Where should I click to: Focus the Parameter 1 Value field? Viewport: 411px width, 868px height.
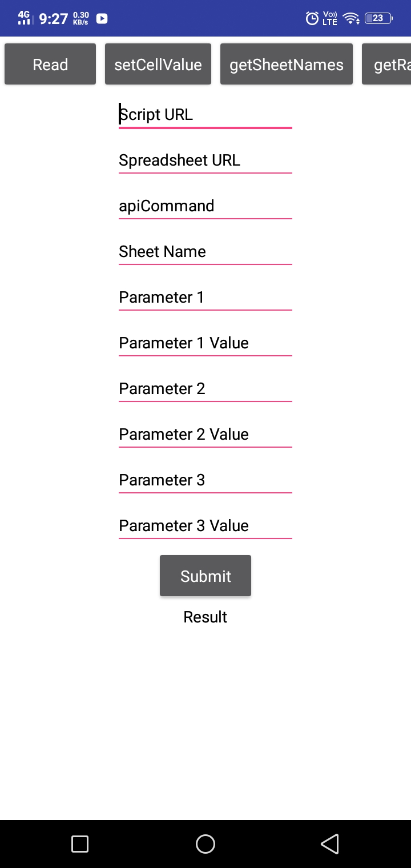pos(205,343)
